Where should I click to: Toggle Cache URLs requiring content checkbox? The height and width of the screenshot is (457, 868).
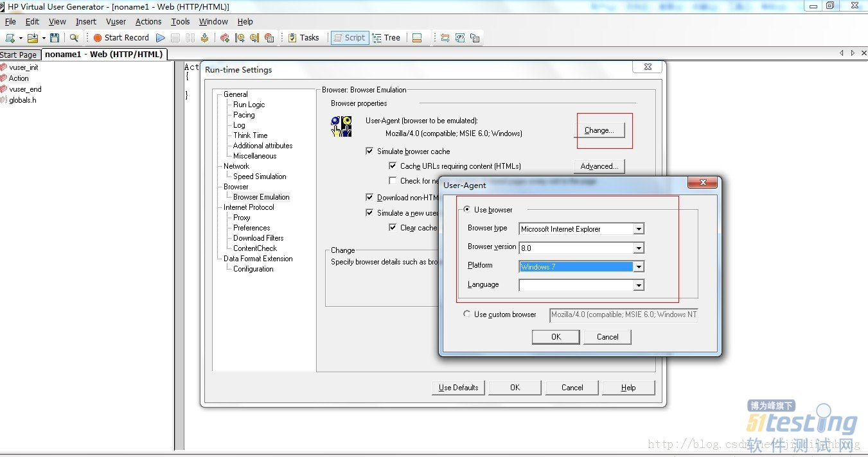pos(393,166)
